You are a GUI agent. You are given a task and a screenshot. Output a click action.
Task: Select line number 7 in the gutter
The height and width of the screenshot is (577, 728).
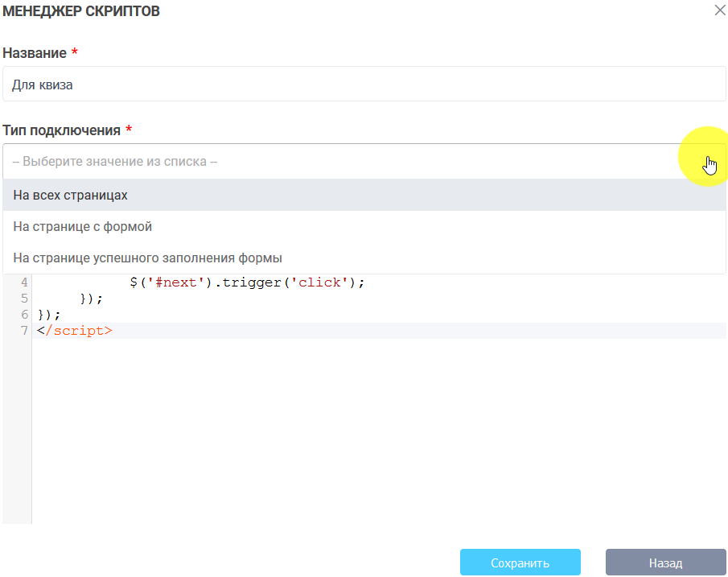24,330
